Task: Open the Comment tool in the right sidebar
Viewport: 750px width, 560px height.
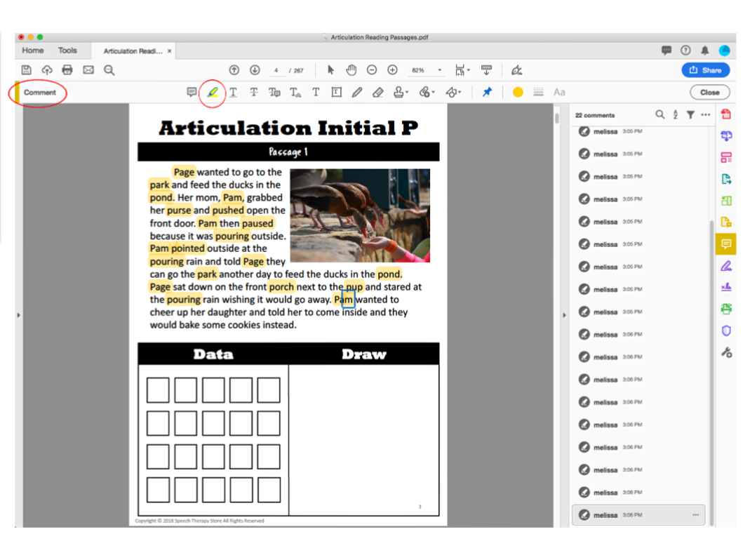Action: (x=726, y=244)
